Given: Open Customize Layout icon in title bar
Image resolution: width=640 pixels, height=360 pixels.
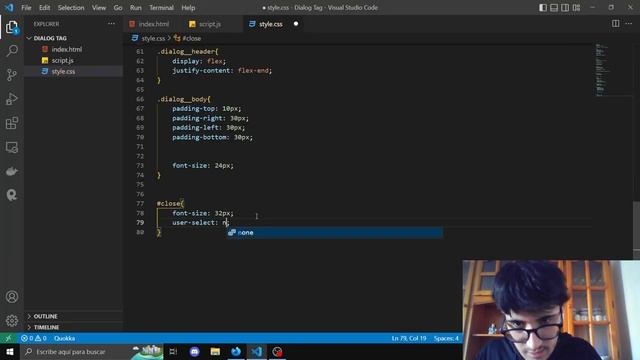Looking at the screenshot, I should click(x=576, y=7).
